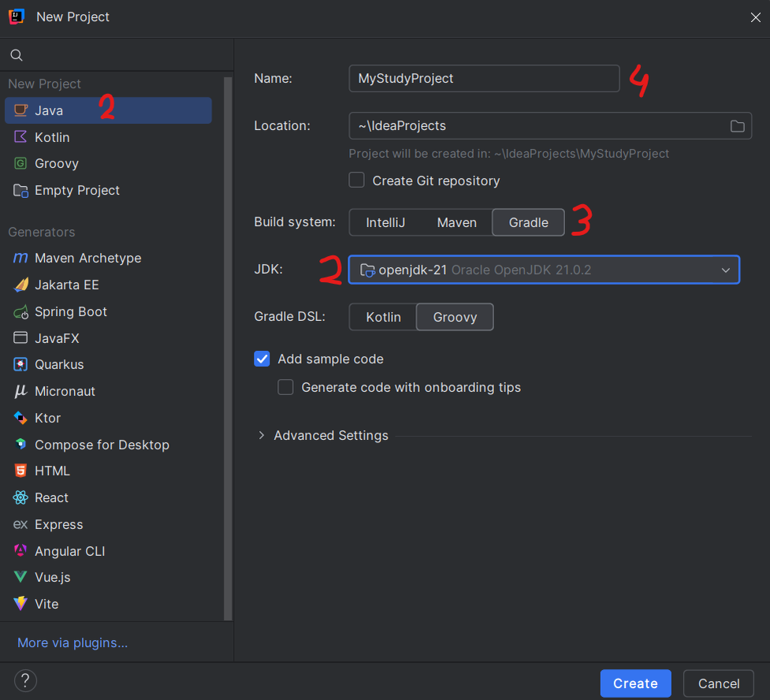Select Empty Project type
The width and height of the screenshot is (770, 700).
point(108,190)
